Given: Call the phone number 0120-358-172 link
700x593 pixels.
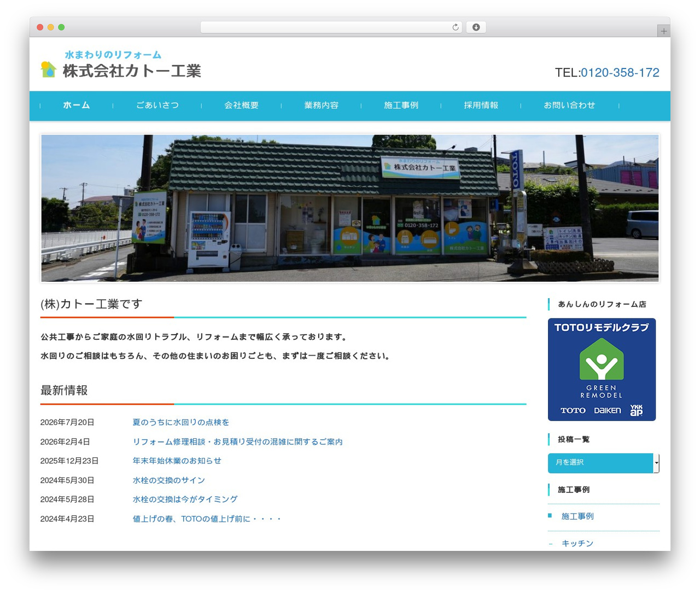Looking at the screenshot, I should click(620, 73).
